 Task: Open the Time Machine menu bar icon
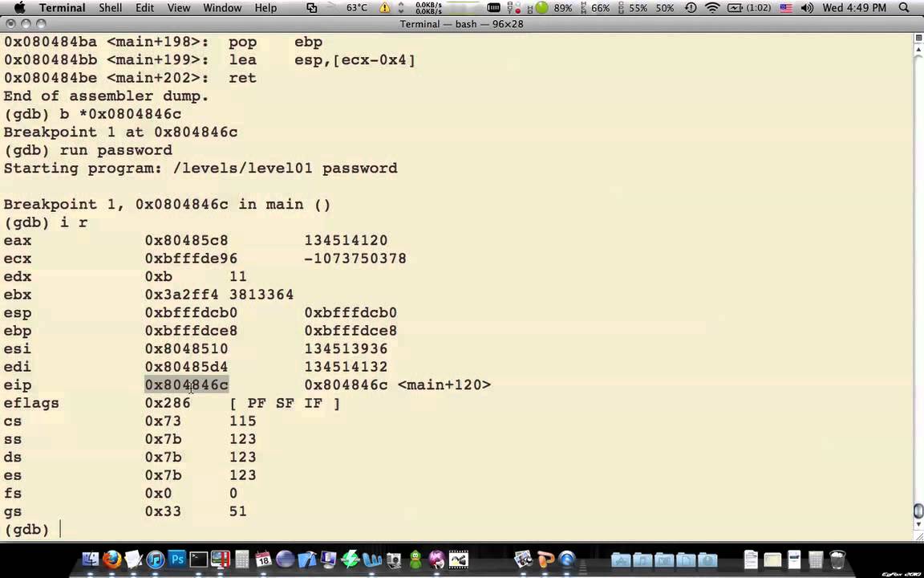point(691,8)
